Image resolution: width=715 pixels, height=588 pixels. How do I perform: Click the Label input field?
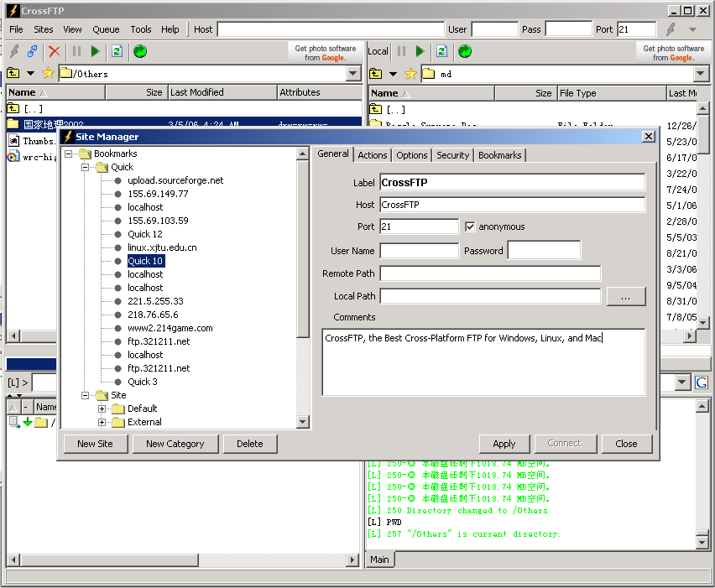[513, 182]
